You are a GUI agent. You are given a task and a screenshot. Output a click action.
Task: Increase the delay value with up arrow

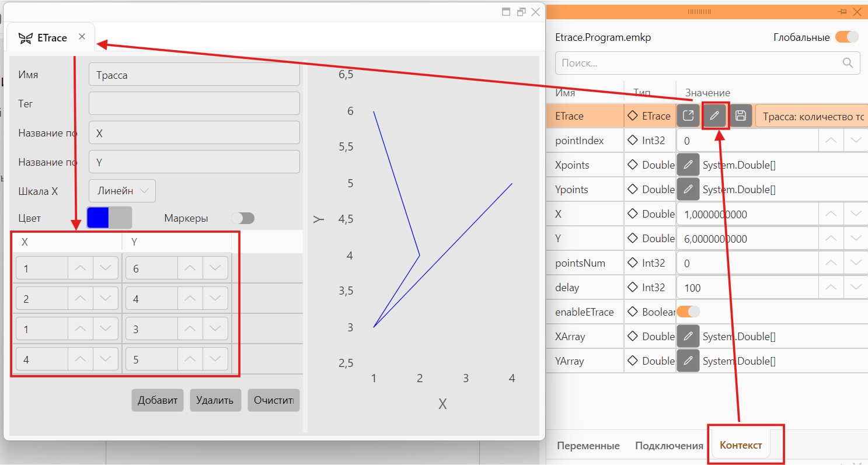[x=831, y=287]
